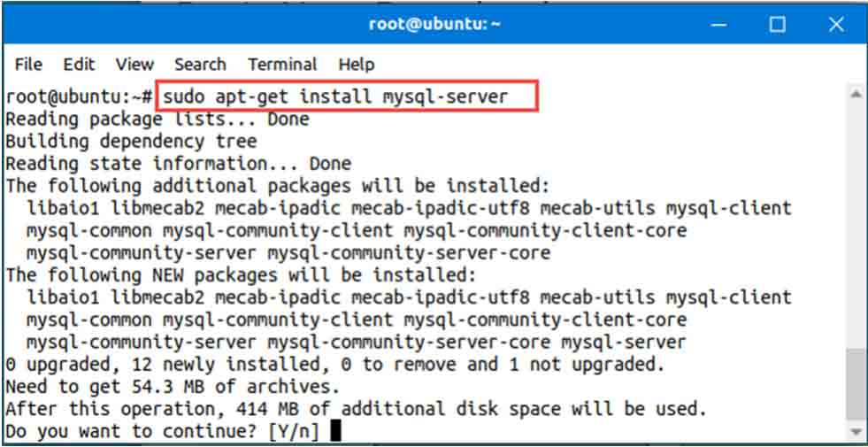Open the Edit menu
The image size is (868, 447).
[x=79, y=65]
